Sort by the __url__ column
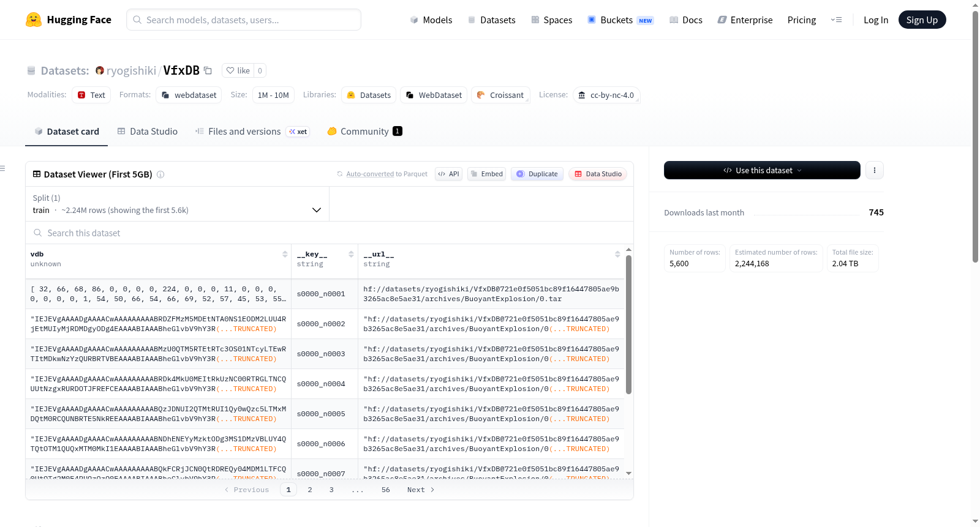 (x=617, y=254)
